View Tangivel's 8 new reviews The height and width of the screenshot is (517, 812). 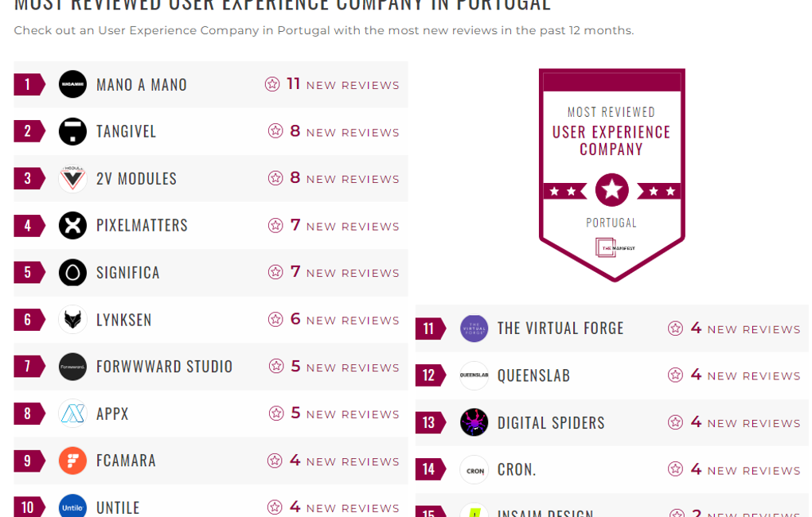(344, 131)
